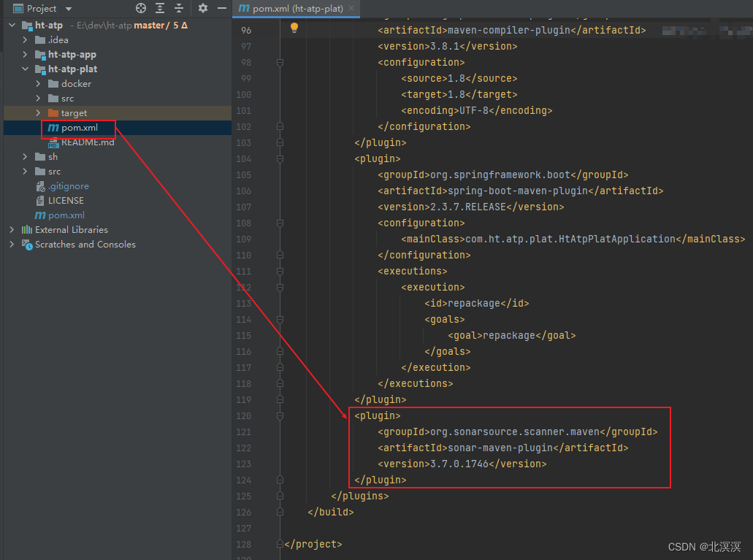Open the Project panel settings gear icon
The width and height of the screenshot is (753, 560).
[202, 9]
